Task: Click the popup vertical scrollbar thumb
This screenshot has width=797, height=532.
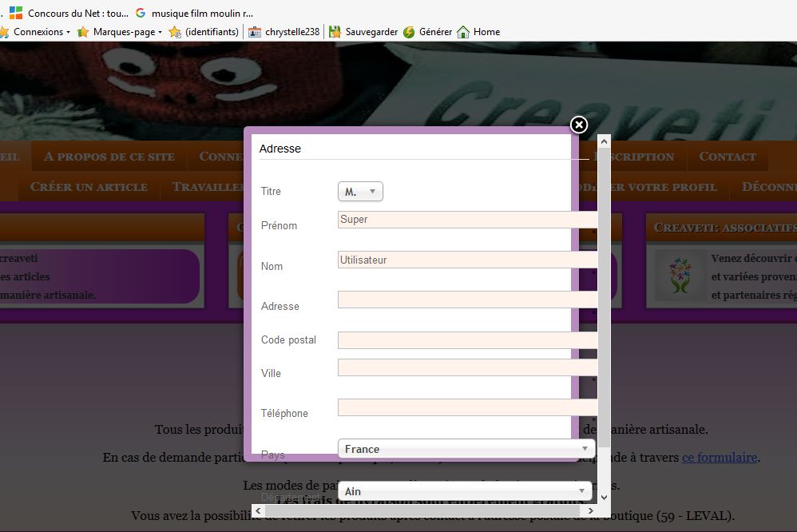Action: (x=604, y=297)
